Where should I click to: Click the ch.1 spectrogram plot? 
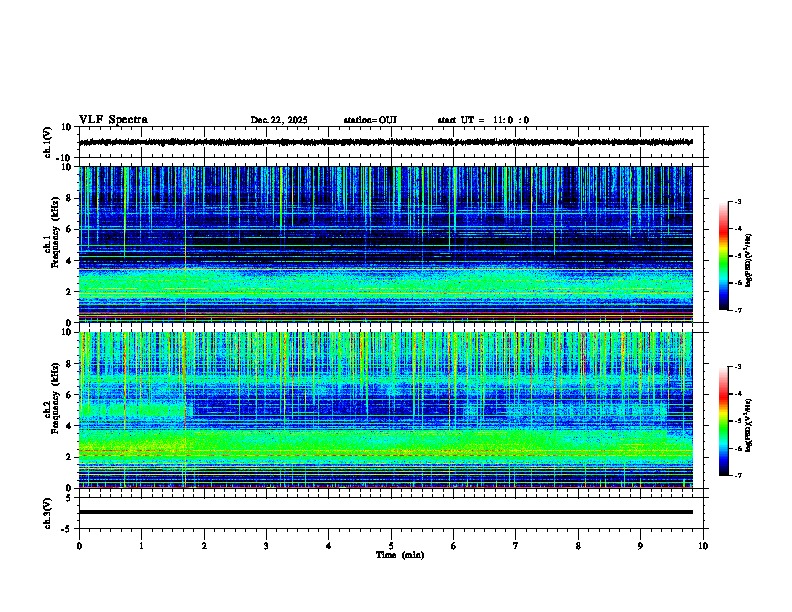pyautogui.click(x=386, y=244)
